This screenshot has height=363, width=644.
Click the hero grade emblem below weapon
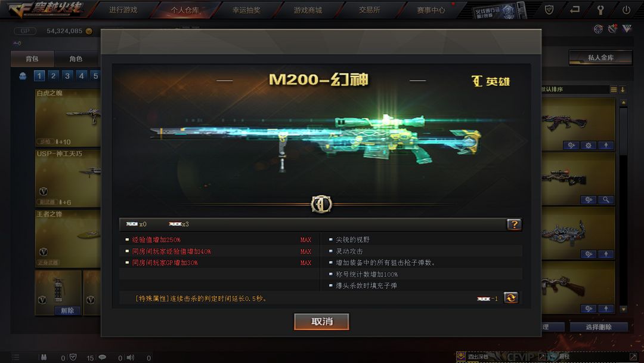(321, 204)
